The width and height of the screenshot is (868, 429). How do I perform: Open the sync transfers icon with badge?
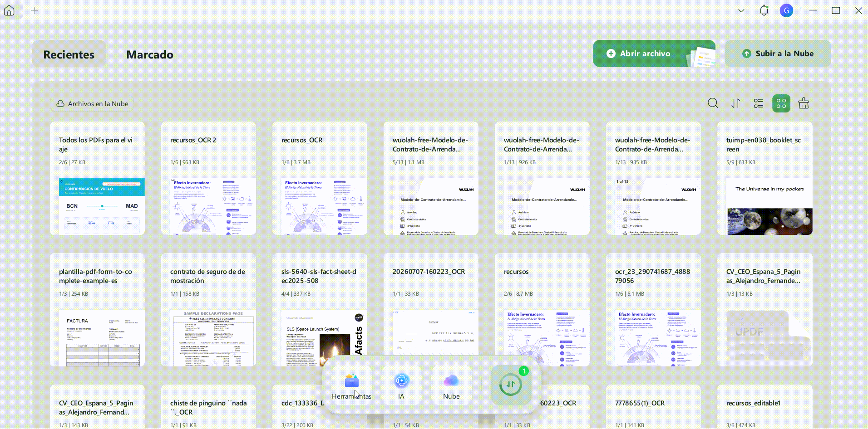click(x=511, y=385)
